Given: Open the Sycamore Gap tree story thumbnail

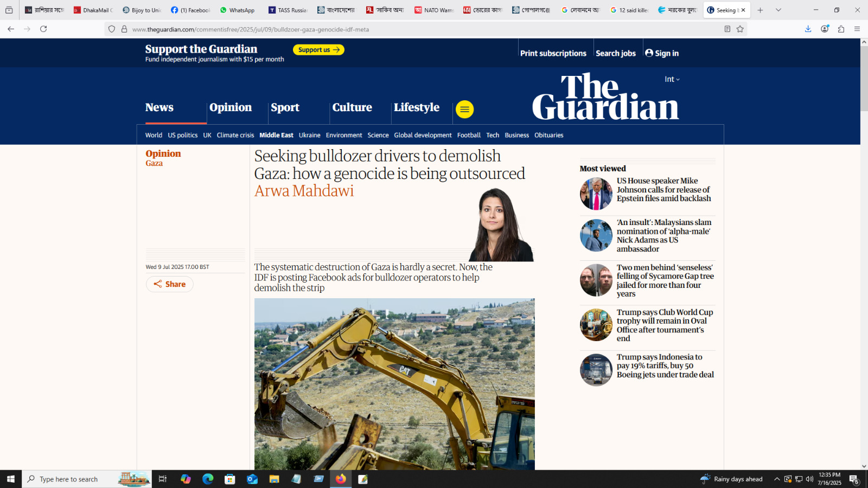Looking at the screenshot, I should click(596, 280).
